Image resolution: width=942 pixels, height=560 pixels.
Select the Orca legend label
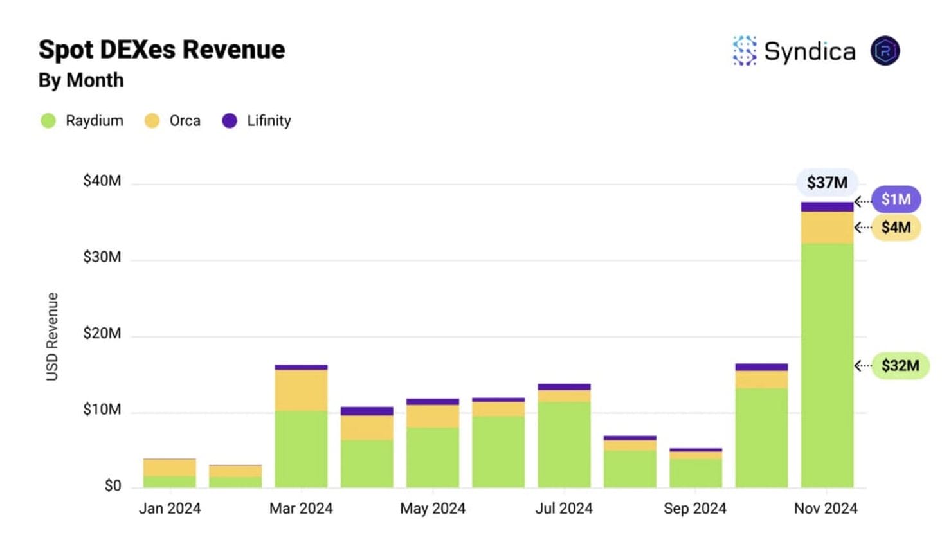click(x=185, y=121)
